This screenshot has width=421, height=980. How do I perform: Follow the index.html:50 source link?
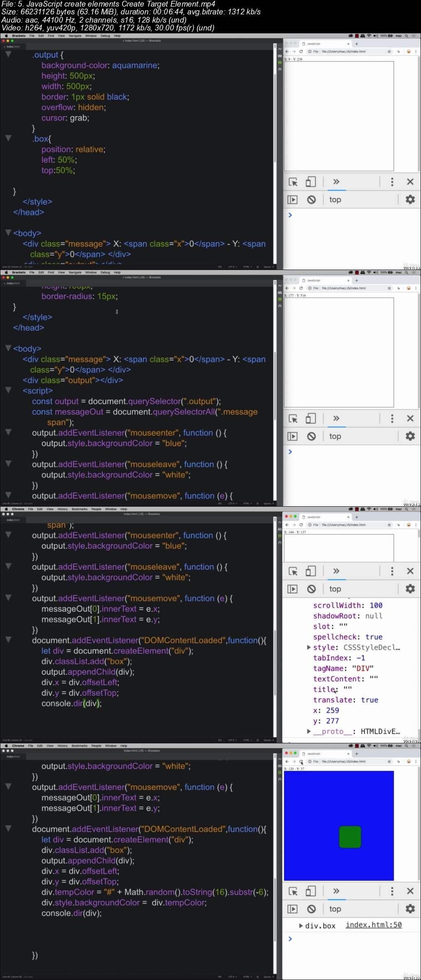tap(374, 925)
